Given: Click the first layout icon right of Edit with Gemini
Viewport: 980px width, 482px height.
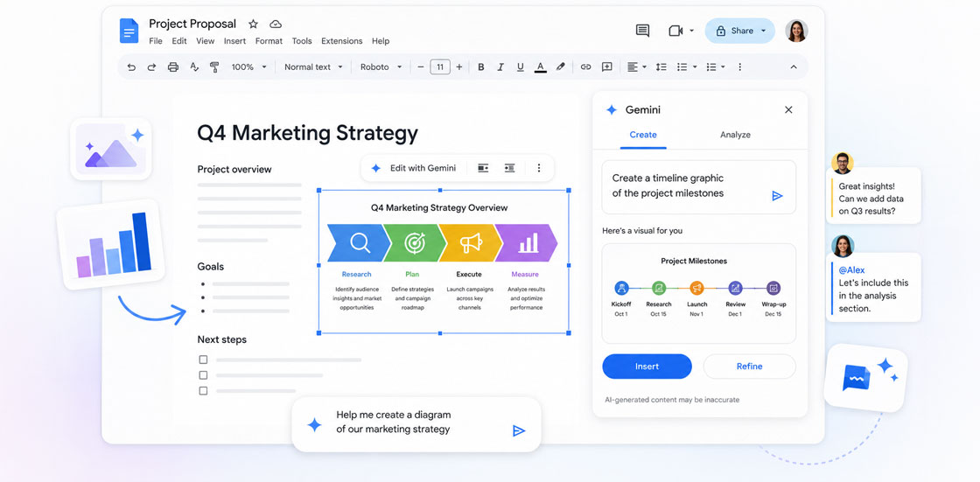Looking at the screenshot, I should click(x=483, y=168).
